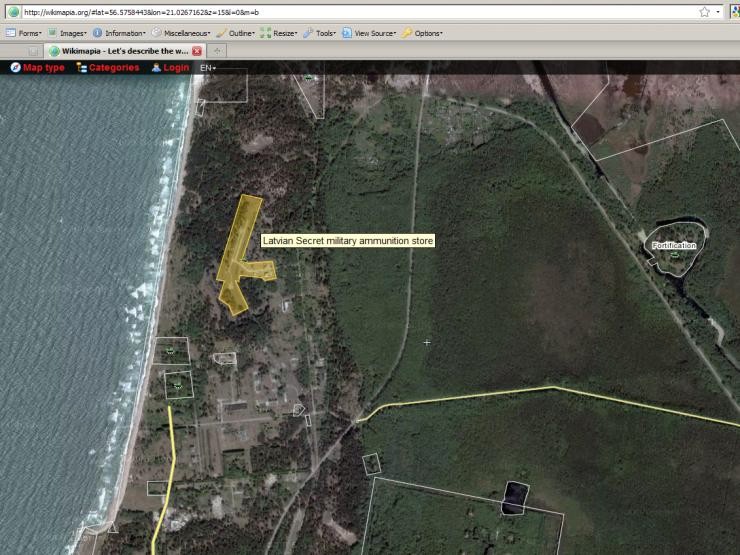Bookmark page with star icon

(704, 12)
